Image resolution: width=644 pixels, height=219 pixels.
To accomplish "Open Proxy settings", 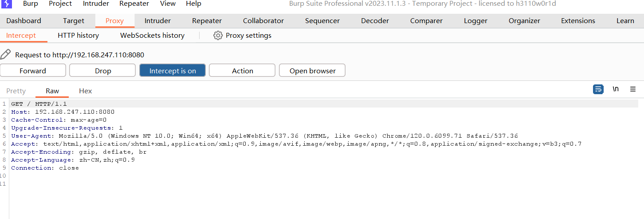I will pos(242,36).
